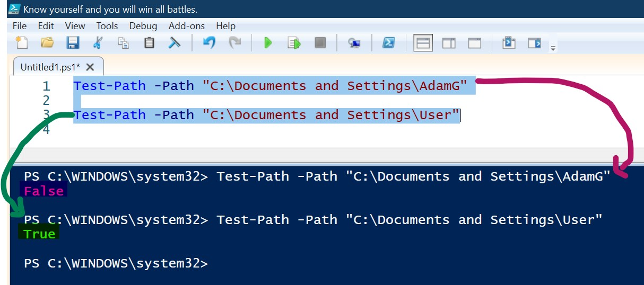Clear the console pane icon
This screenshot has height=285, width=644.
175,43
